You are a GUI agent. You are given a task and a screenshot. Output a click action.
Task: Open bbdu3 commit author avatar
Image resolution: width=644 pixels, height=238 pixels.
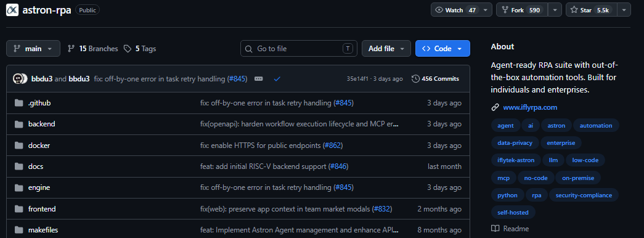pos(18,78)
